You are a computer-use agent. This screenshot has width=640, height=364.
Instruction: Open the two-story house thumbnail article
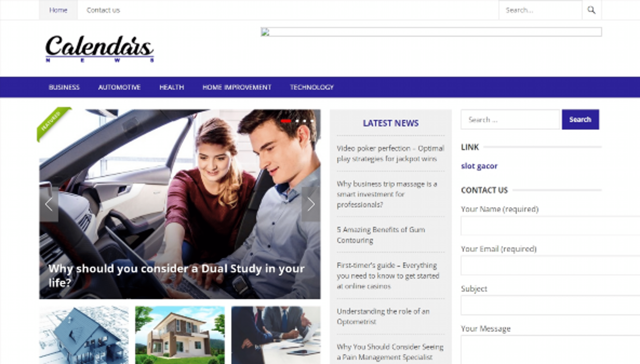click(180, 335)
